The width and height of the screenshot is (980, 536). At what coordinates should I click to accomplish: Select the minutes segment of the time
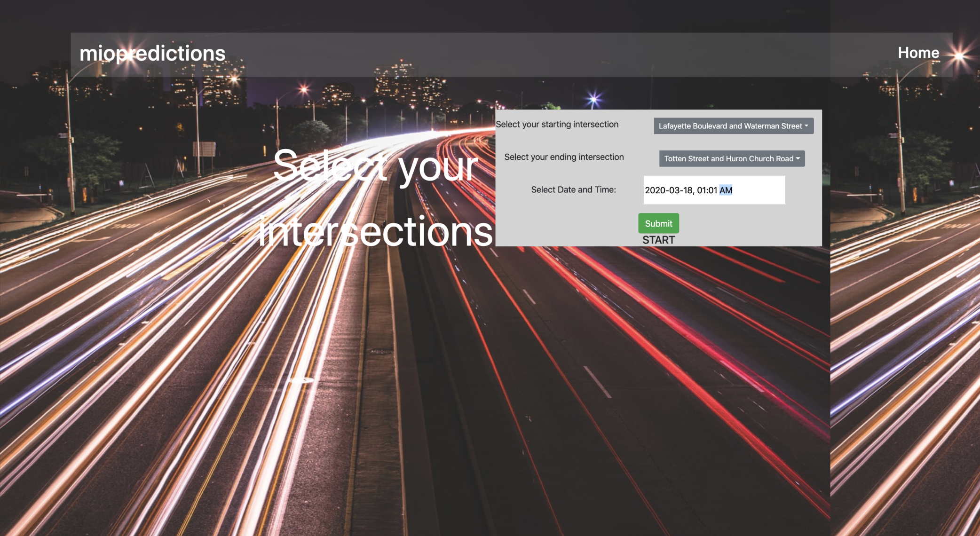(x=712, y=190)
